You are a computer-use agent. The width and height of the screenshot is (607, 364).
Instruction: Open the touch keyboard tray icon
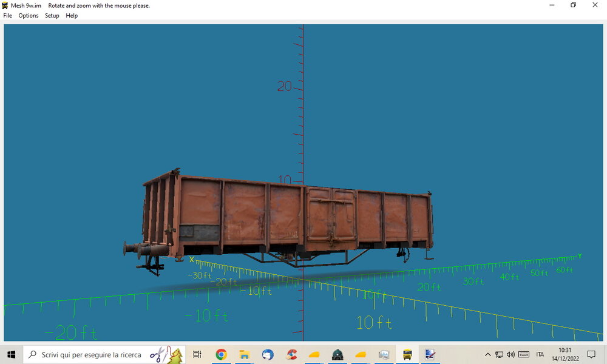tap(524, 354)
